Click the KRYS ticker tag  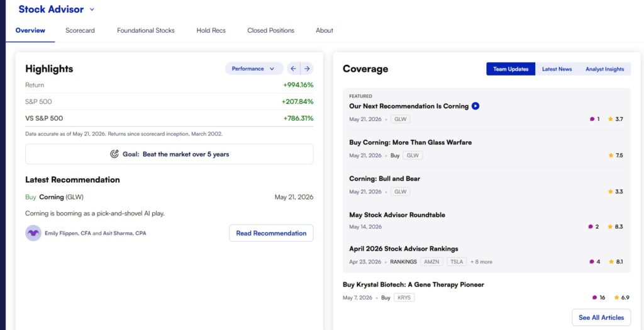coord(404,297)
